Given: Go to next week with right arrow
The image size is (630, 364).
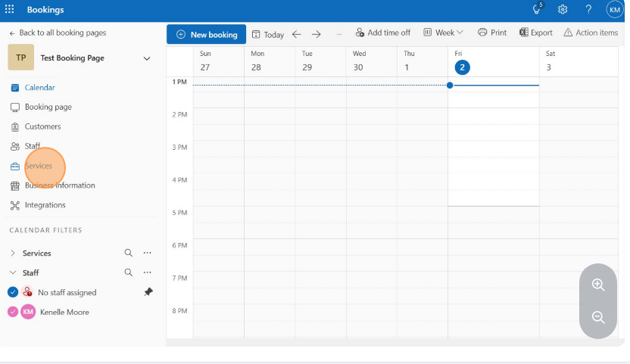Looking at the screenshot, I should pos(317,35).
